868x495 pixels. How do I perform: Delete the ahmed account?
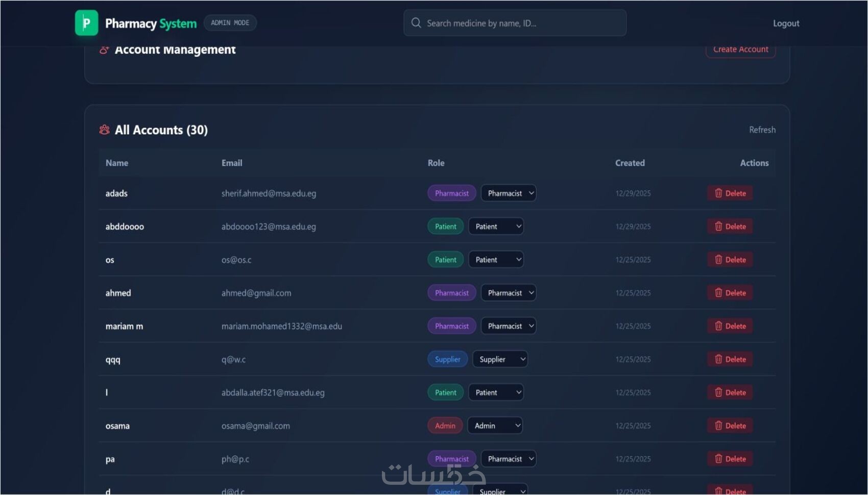tap(730, 292)
